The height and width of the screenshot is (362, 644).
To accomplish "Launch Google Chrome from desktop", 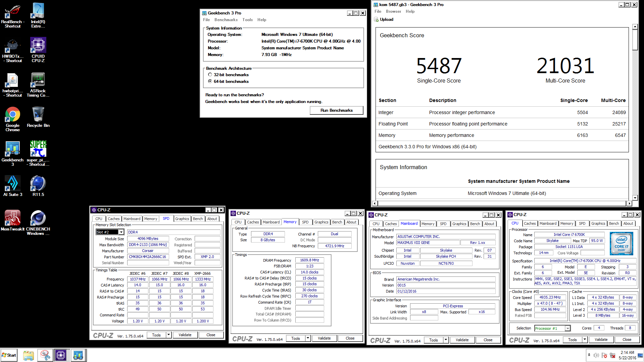I will [13, 119].
